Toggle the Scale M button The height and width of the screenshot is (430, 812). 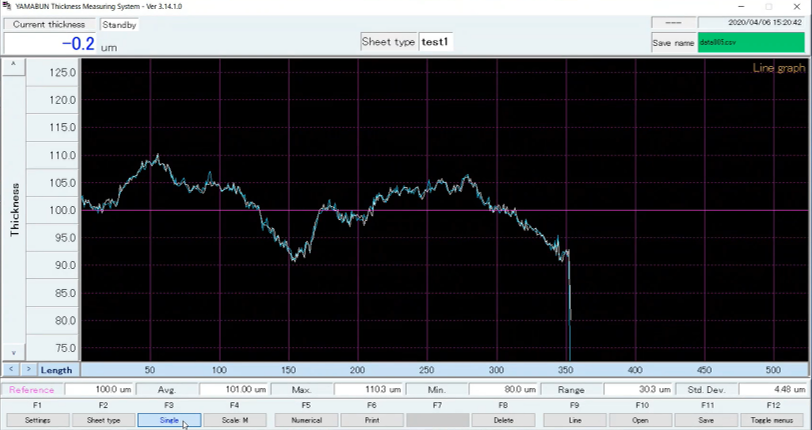[x=234, y=421]
